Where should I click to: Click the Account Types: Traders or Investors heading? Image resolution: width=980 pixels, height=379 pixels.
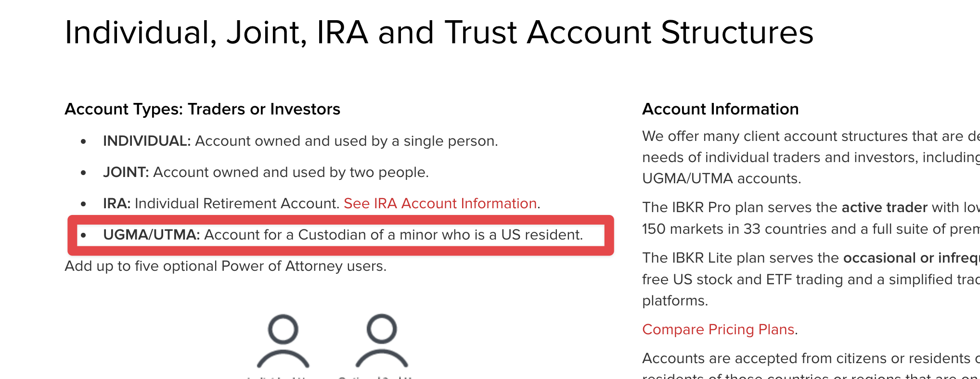click(x=203, y=109)
